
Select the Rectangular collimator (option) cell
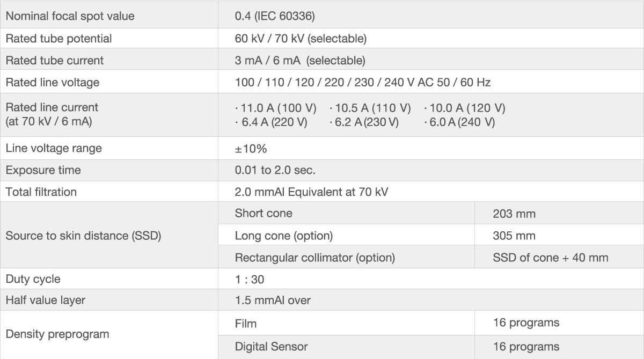(314, 258)
